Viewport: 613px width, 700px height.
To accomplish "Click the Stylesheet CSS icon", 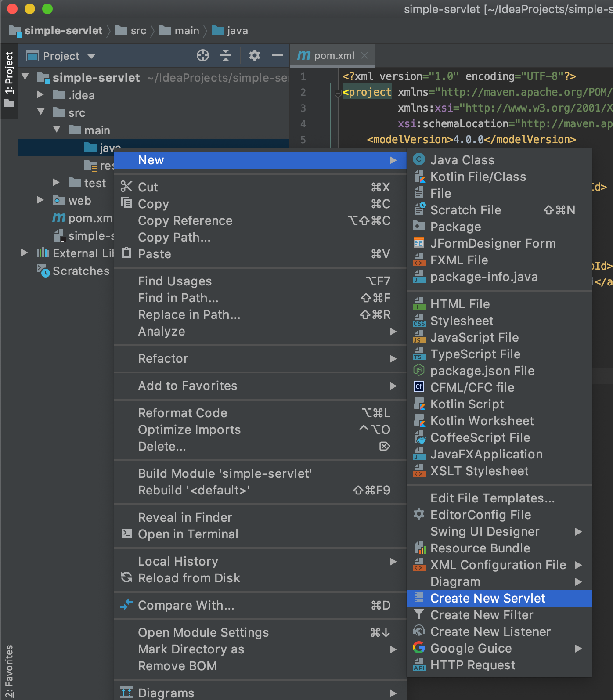I will pyautogui.click(x=419, y=320).
